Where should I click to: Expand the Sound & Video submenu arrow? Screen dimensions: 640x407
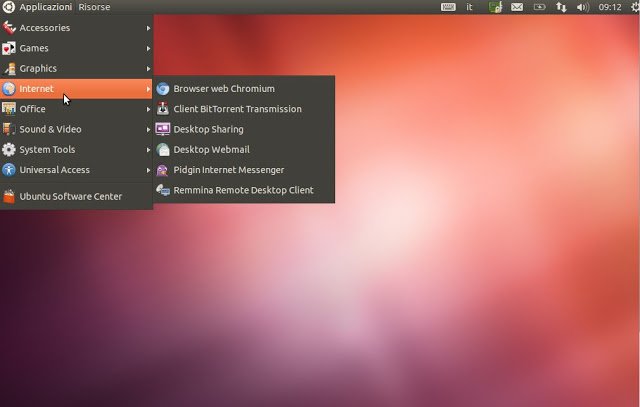tap(148, 129)
